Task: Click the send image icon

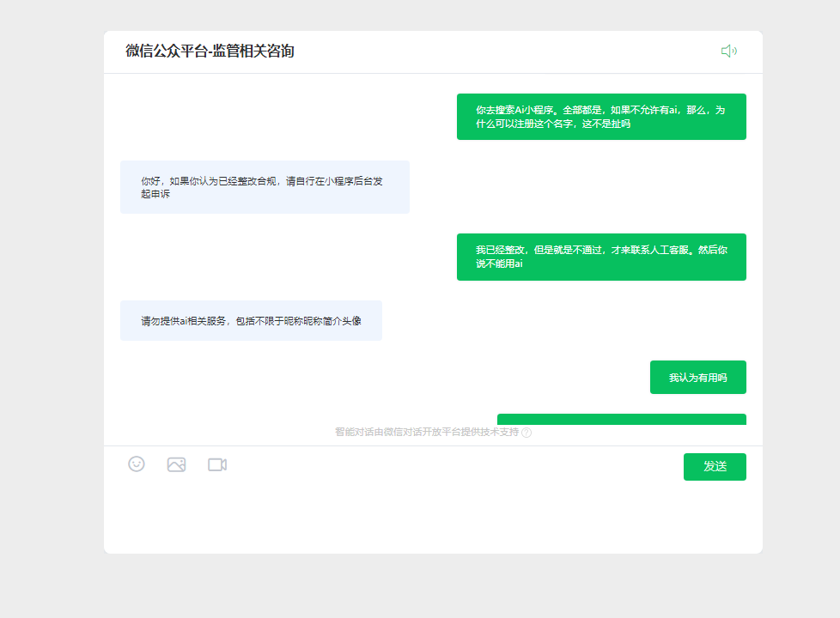Action: (176, 464)
